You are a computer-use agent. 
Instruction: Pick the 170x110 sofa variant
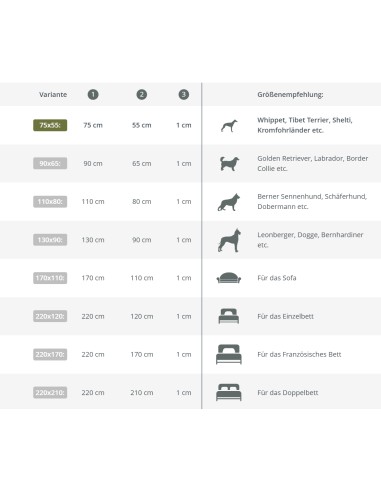(x=50, y=278)
